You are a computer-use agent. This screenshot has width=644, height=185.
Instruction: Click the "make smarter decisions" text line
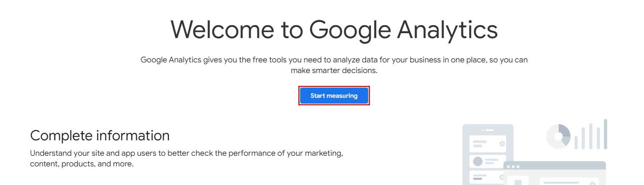[334, 70]
